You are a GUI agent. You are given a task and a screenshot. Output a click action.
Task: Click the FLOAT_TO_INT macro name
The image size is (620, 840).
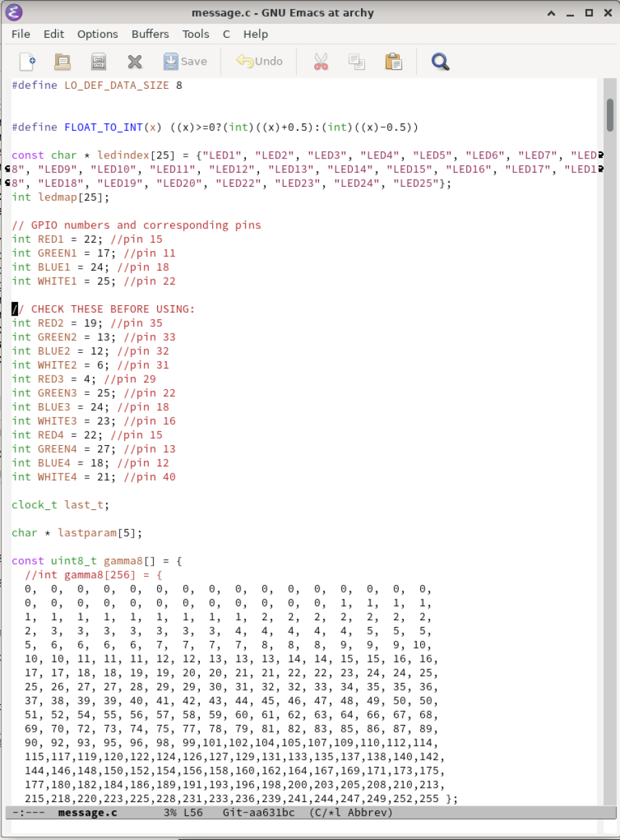tap(103, 127)
